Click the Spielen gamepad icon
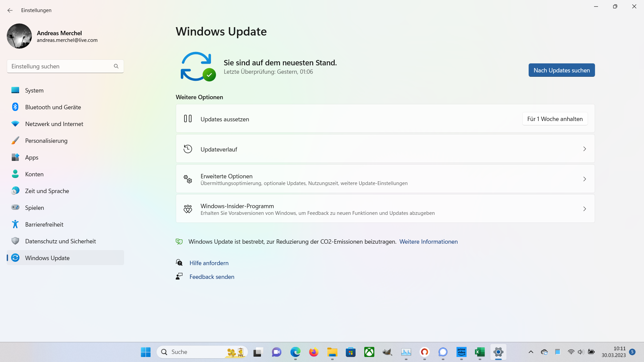 (x=15, y=207)
